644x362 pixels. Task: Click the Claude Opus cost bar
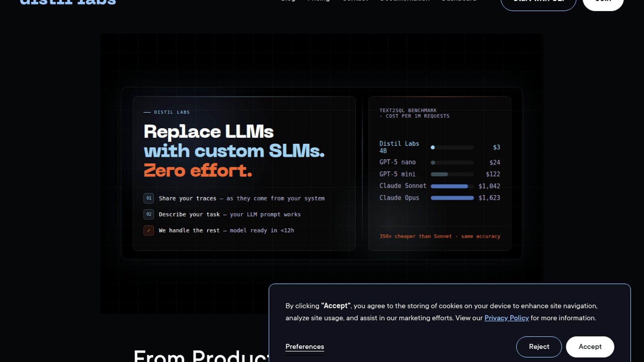coord(452,198)
